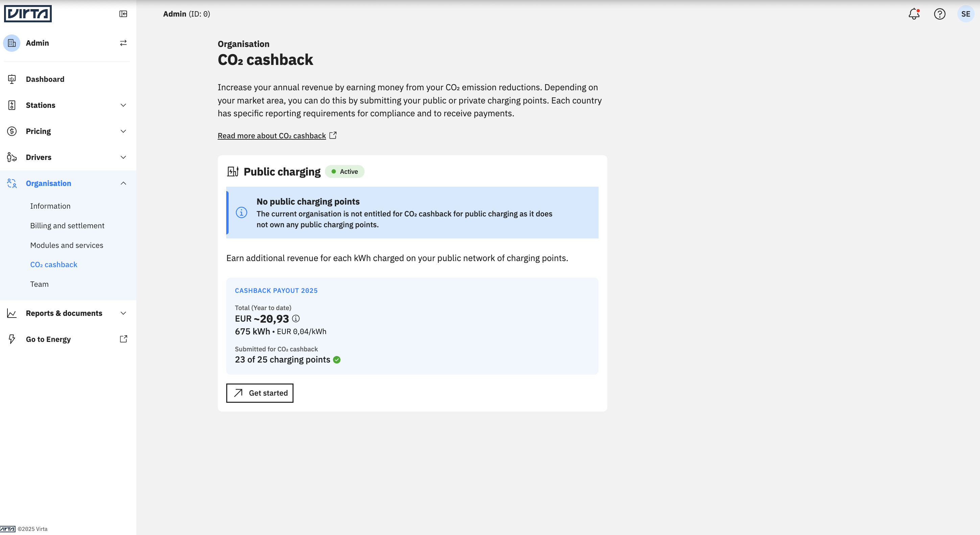Expand the Drivers menu chevron
The width and height of the screenshot is (980, 535).
point(123,157)
